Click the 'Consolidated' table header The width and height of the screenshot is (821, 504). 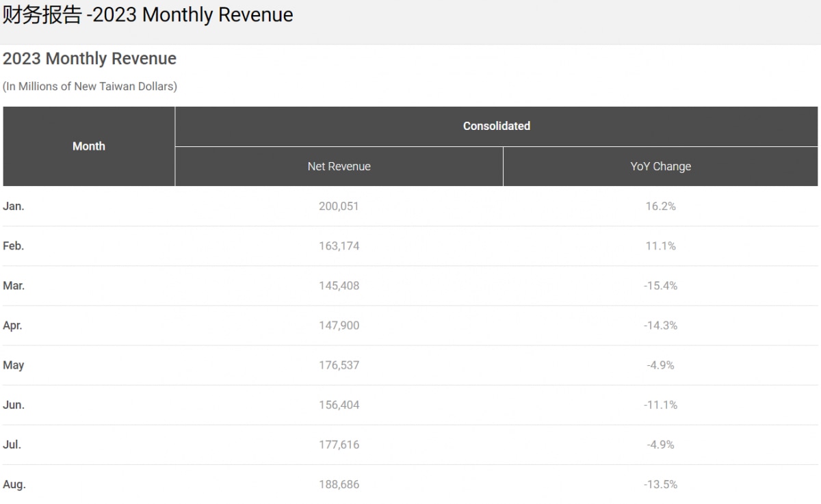coord(496,126)
